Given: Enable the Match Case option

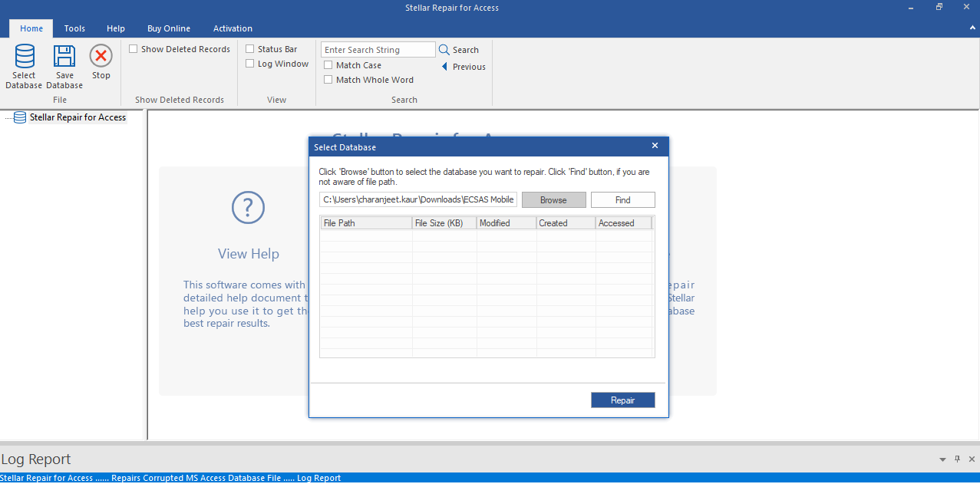Looking at the screenshot, I should pos(328,65).
